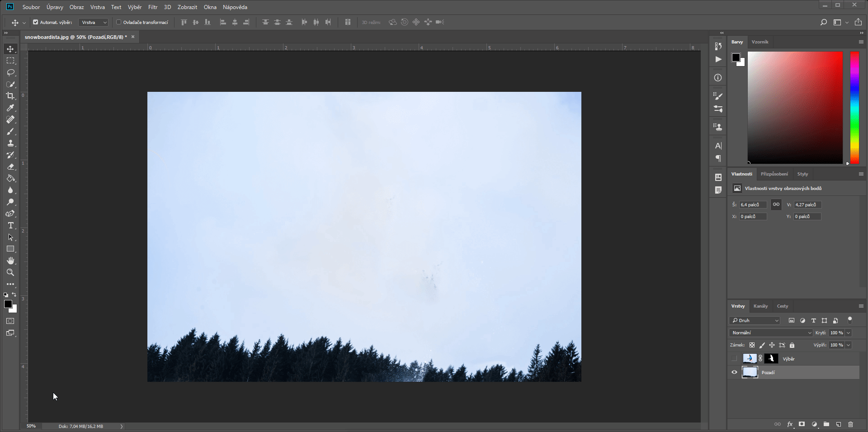This screenshot has height=432, width=868.
Task: Select the Horizontal Type tool
Action: pos(10,225)
